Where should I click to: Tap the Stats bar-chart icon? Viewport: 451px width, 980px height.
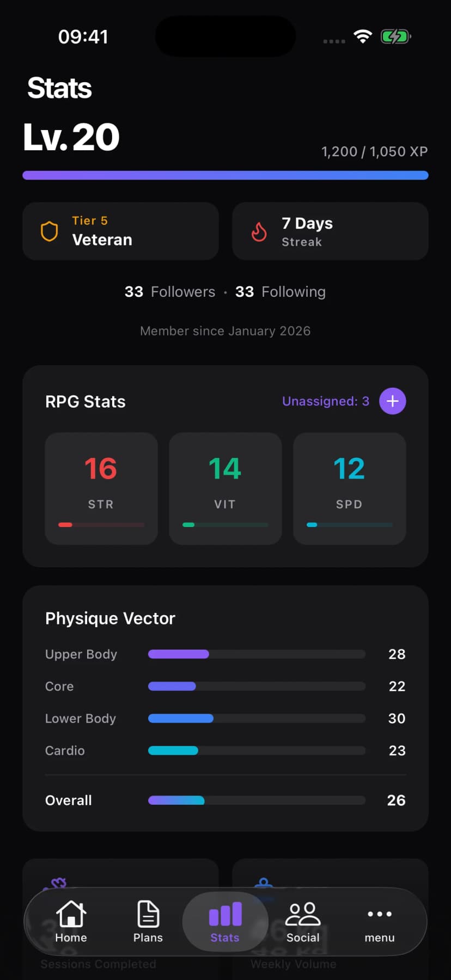(x=225, y=915)
